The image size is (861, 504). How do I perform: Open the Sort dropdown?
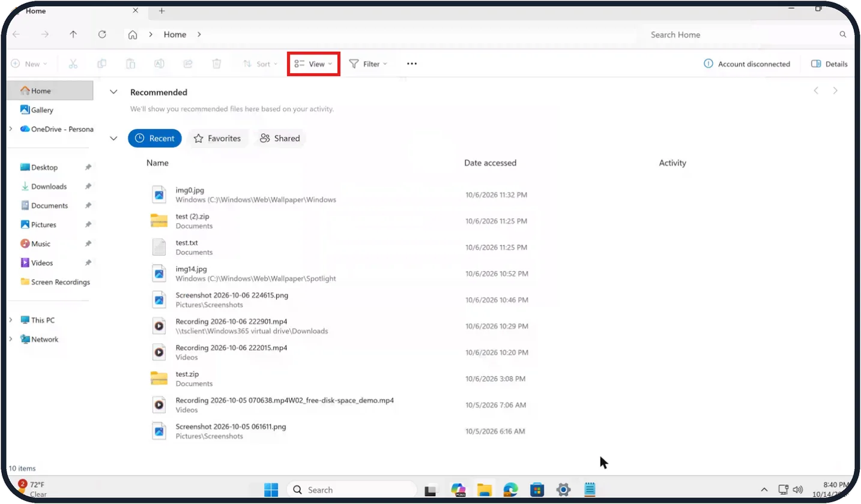coord(260,64)
